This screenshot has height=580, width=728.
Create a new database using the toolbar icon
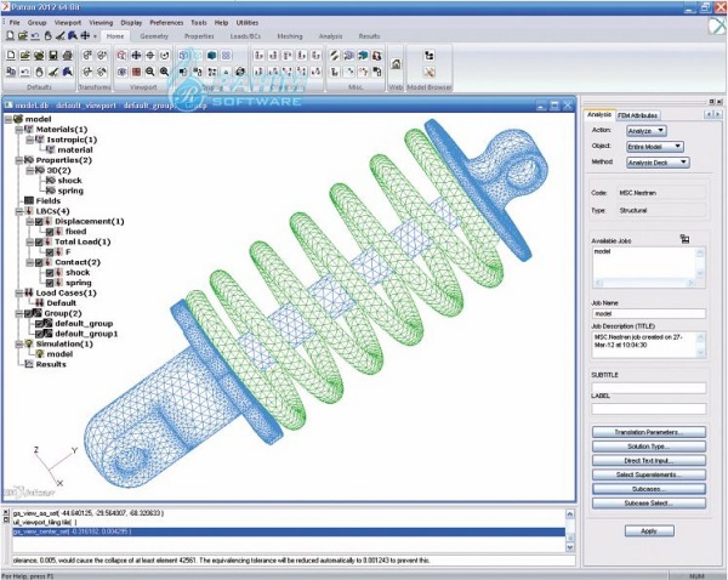(12, 55)
